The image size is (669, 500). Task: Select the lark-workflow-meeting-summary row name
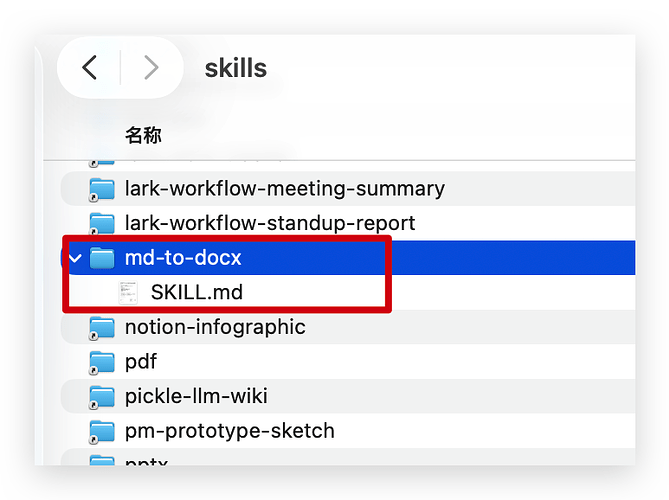285,189
